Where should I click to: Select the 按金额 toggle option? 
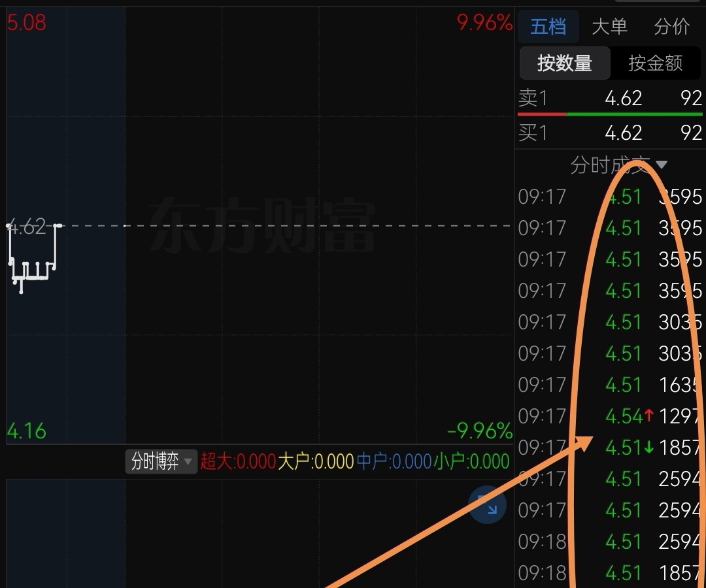(x=656, y=63)
